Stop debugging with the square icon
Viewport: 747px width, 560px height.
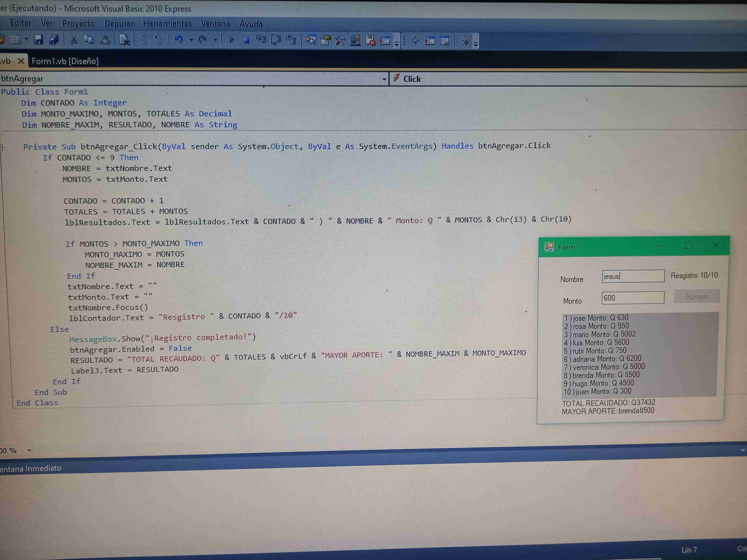click(x=246, y=41)
